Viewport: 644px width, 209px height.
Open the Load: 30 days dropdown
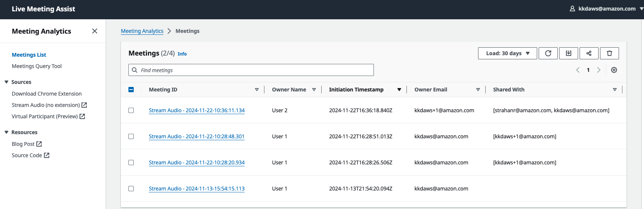507,53
